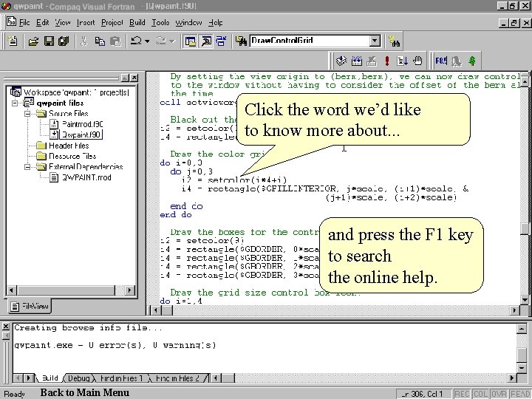The image size is (532, 399).
Task: Click the Cut scissors icon
Action: (x=83, y=41)
